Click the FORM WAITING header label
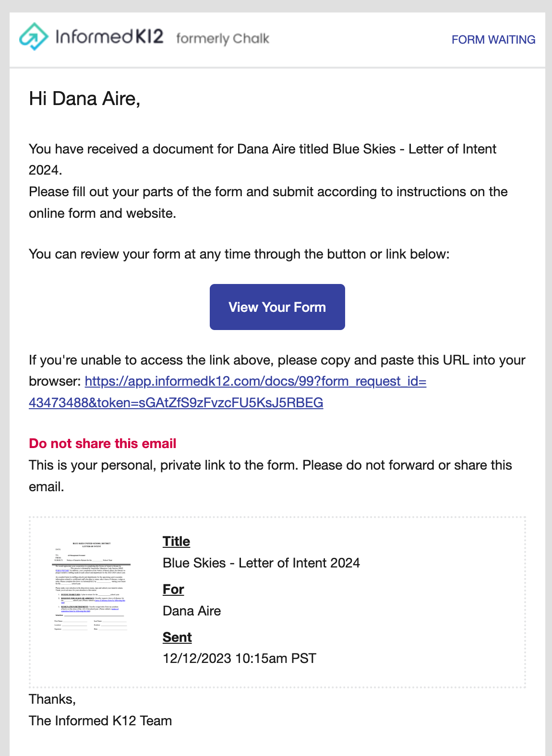This screenshot has height=756, width=552. click(493, 40)
